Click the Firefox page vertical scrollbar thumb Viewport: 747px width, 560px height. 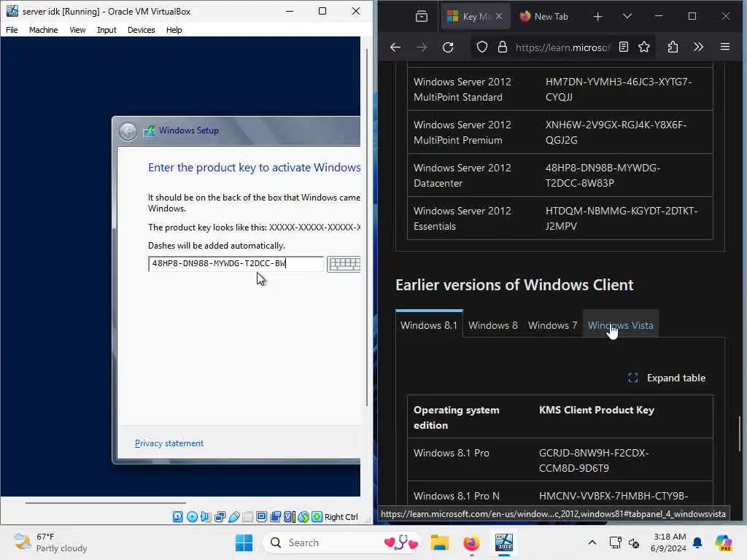(740, 433)
